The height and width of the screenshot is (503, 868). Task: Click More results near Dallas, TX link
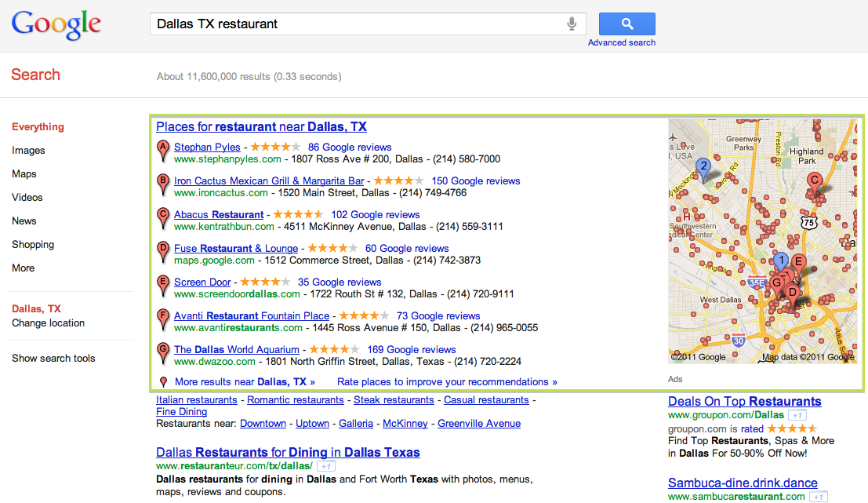(x=245, y=382)
